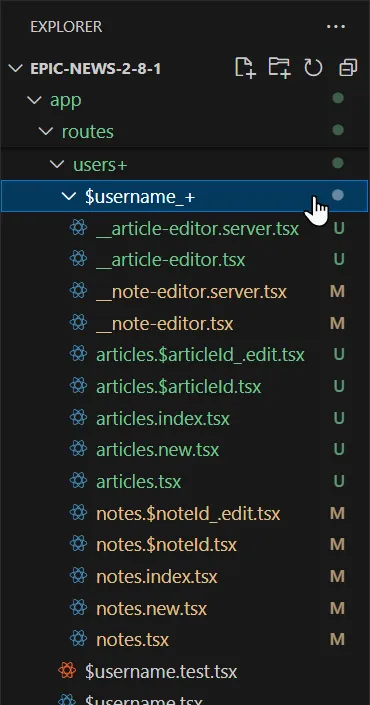Open articles.index.tsx file
Viewport: 370px width, 705px height.
tap(163, 419)
